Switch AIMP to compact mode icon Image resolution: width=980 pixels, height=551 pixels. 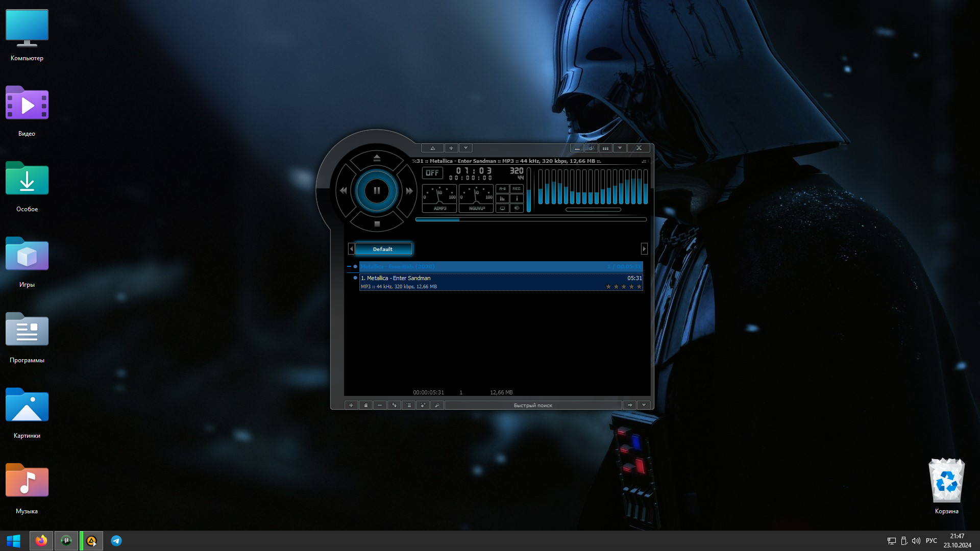tap(591, 148)
